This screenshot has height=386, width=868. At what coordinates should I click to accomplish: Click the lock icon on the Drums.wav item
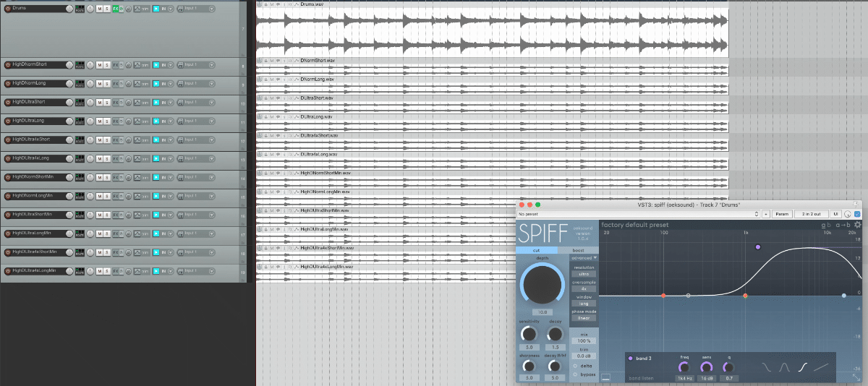point(265,4)
